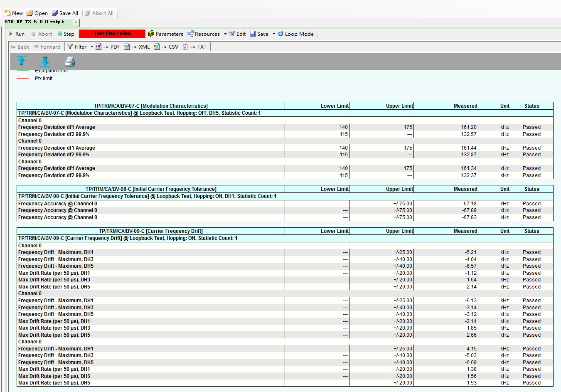This screenshot has height=392, width=561.
Task: Export the report to PDF
Action: tap(108, 47)
